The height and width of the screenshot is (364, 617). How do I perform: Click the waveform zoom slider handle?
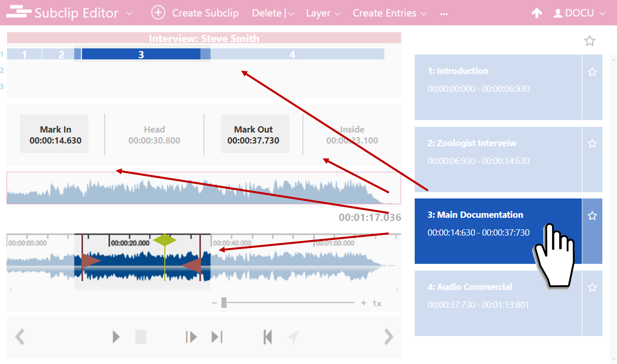tap(224, 303)
